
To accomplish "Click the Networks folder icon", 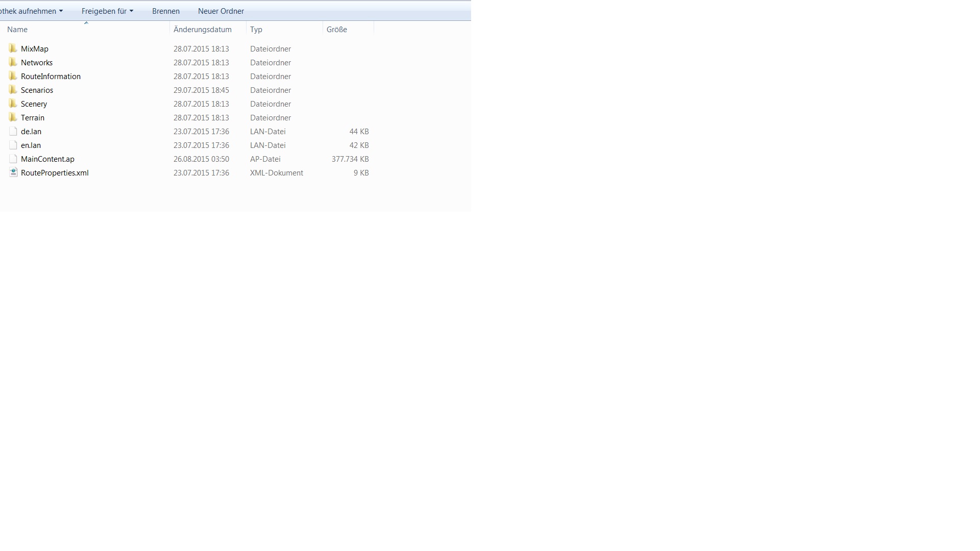I will [13, 62].
